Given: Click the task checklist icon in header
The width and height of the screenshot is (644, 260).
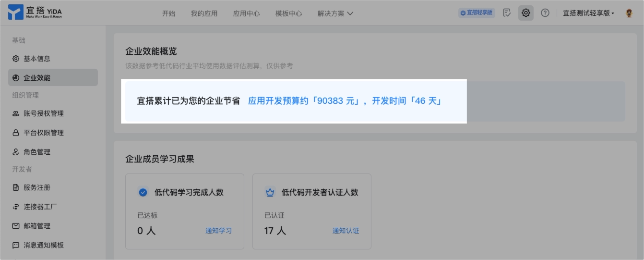Looking at the screenshot, I should click(x=507, y=13).
